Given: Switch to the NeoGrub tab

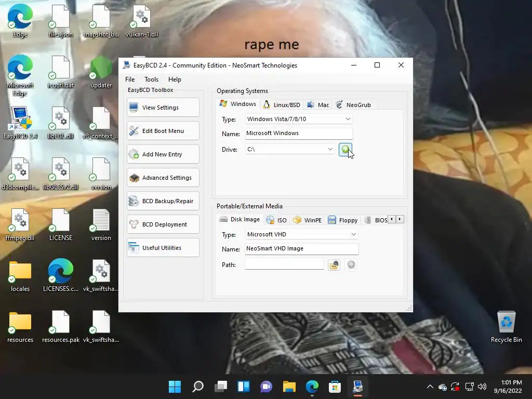Looking at the screenshot, I should [x=353, y=105].
